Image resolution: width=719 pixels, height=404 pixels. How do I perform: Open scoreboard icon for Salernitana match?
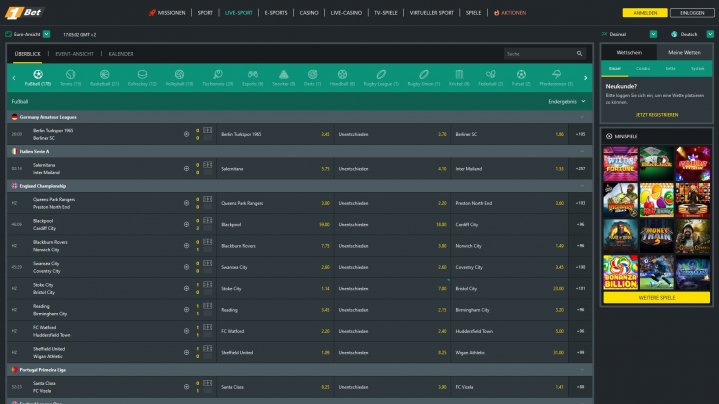pos(208,165)
